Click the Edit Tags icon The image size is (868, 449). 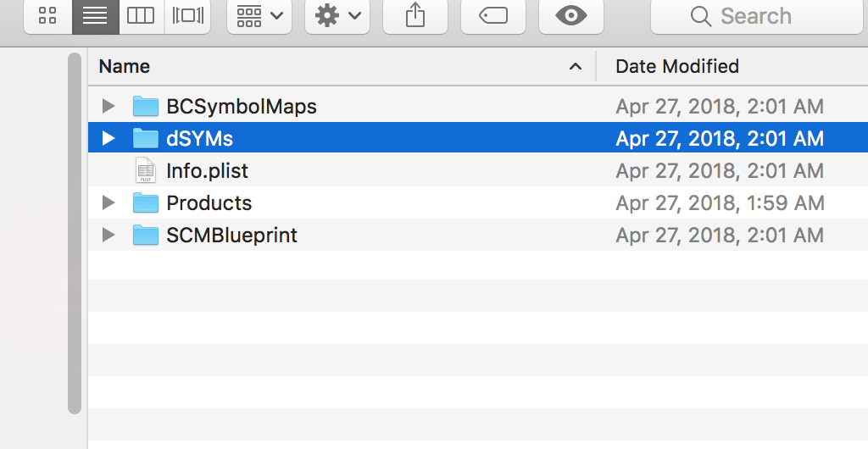point(493,16)
